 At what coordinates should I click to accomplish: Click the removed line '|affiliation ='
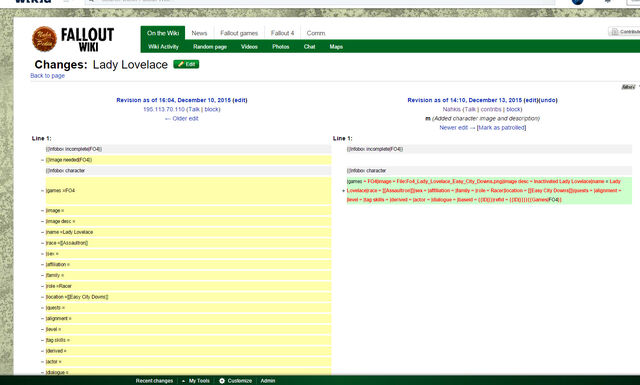tap(188, 264)
